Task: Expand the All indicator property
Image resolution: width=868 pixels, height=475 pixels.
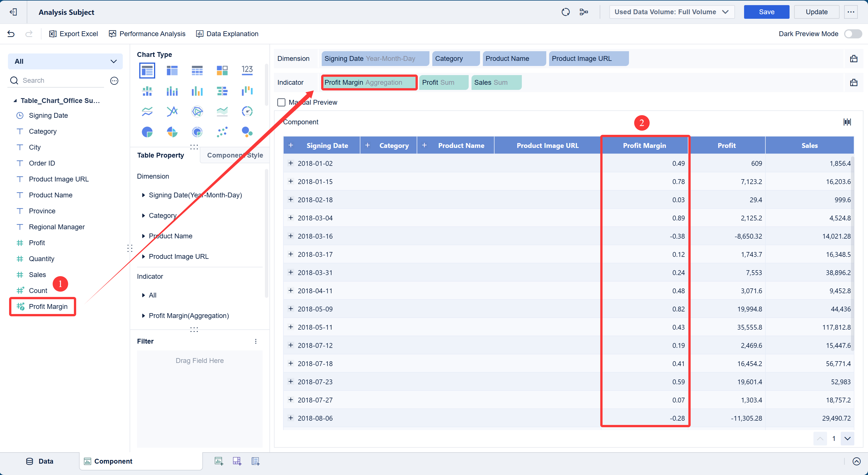Action: pyautogui.click(x=144, y=295)
